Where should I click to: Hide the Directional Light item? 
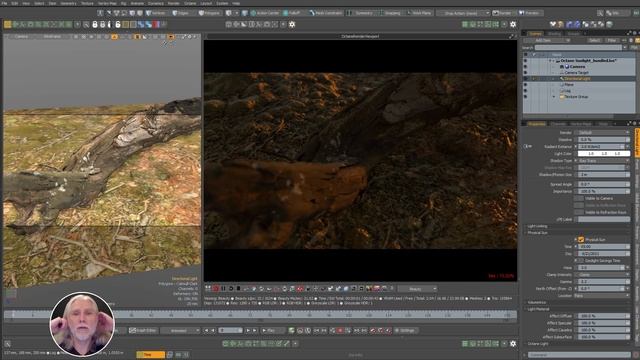pyautogui.click(x=525, y=79)
